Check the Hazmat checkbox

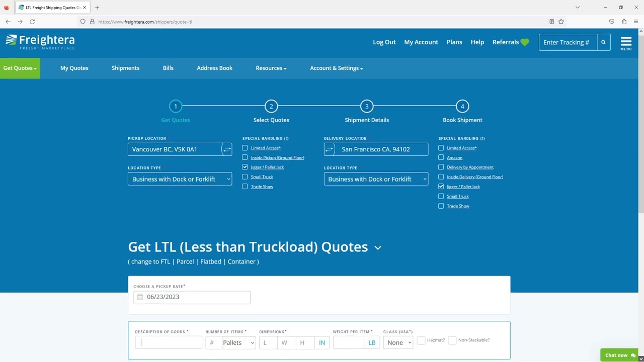click(421, 340)
